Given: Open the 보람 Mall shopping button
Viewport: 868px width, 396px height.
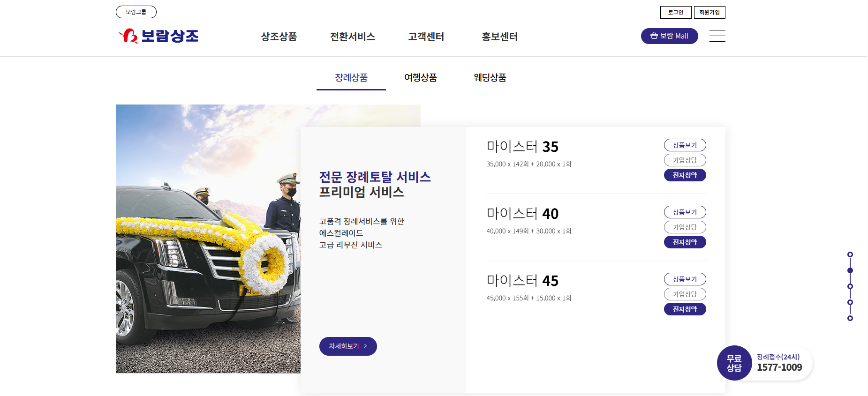Looking at the screenshot, I should pyautogui.click(x=669, y=36).
